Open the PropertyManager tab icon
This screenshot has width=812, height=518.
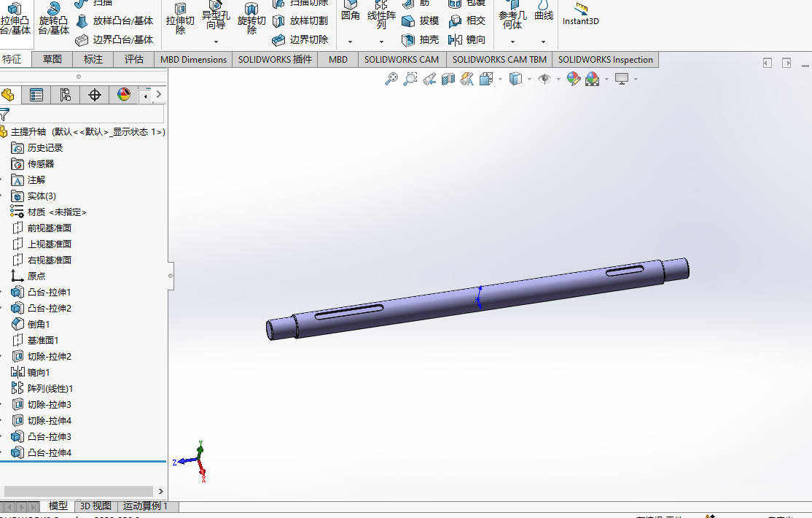tap(36, 95)
